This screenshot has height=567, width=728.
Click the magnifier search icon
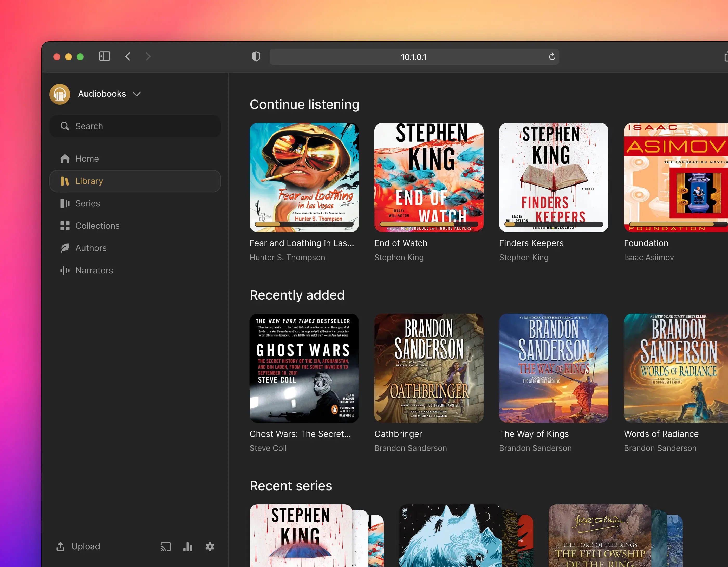click(x=65, y=126)
